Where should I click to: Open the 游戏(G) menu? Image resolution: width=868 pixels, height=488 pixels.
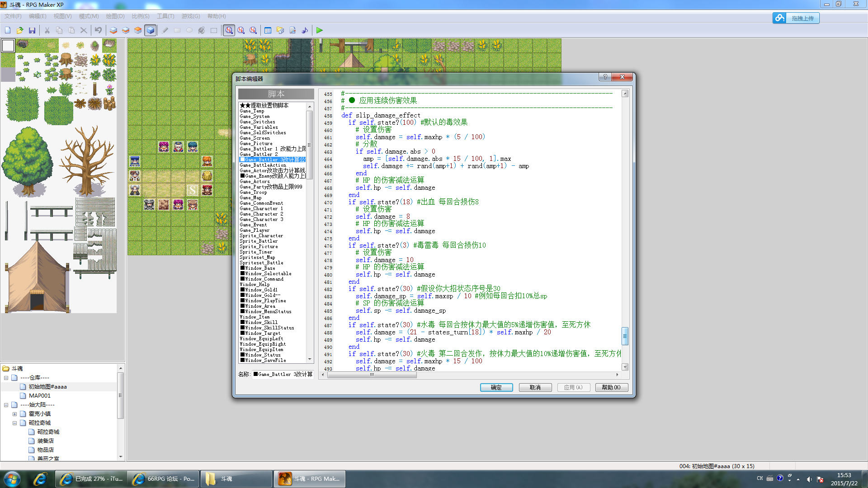pos(191,16)
